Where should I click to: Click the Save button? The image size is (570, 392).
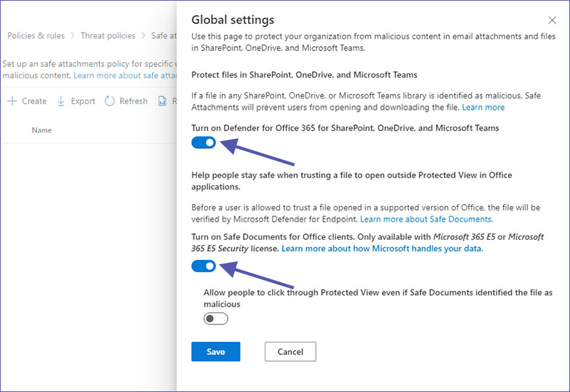click(216, 351)
